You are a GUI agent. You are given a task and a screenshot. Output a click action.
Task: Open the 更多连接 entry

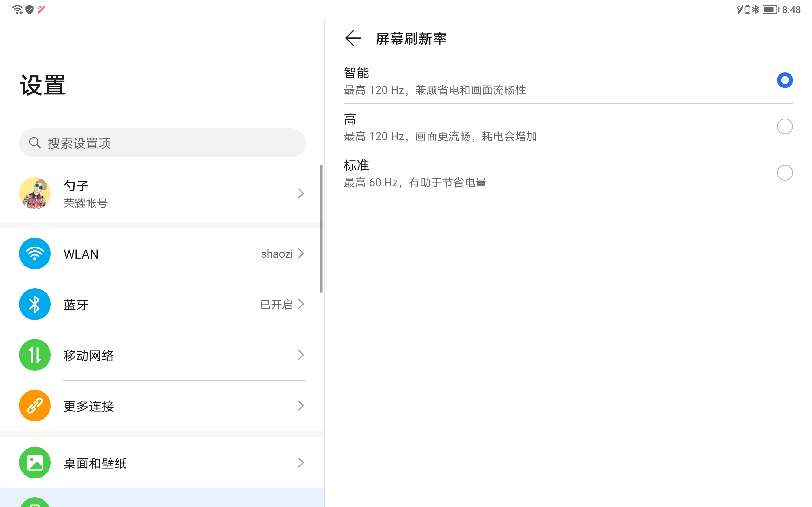[89, 406]
